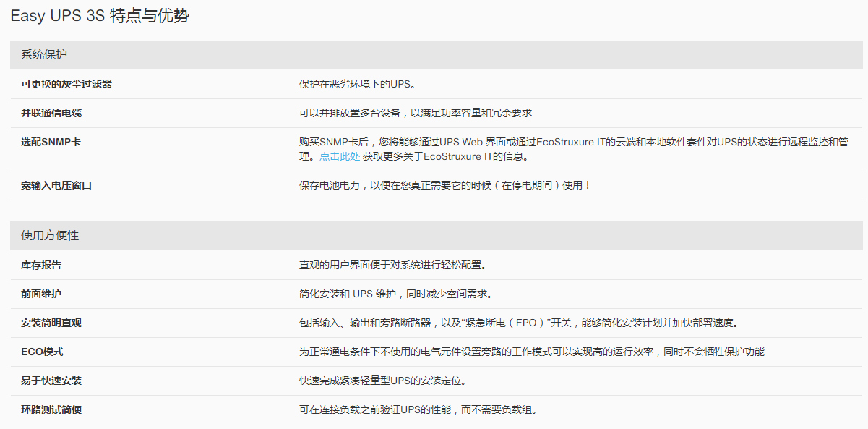Screen dimensions: 868x429
Task: Click the description 保护在恶劣环境下的UPS
Action: (x=357, y=84)
